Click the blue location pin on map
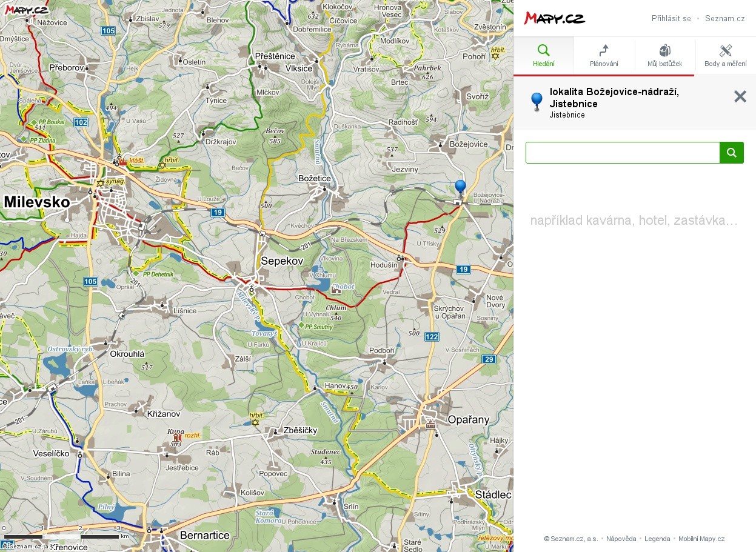756x552 pixels. pyautogui.click(x=460, y=187)
